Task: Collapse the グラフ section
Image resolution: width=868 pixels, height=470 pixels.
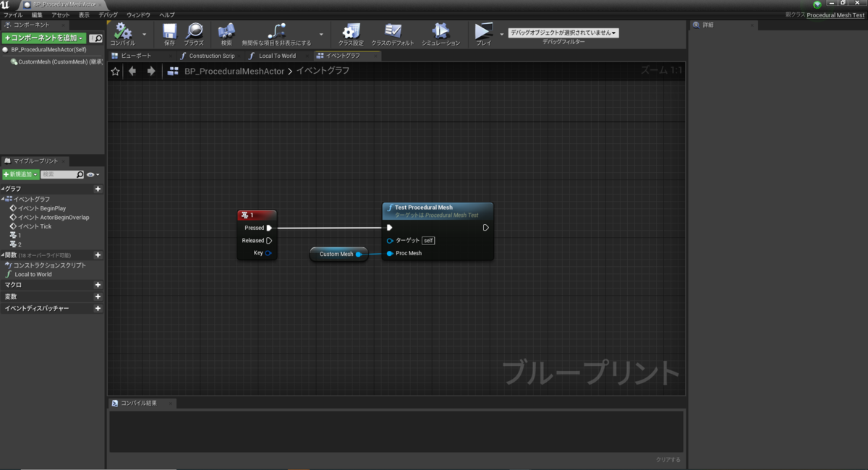Action: [3, 189]
